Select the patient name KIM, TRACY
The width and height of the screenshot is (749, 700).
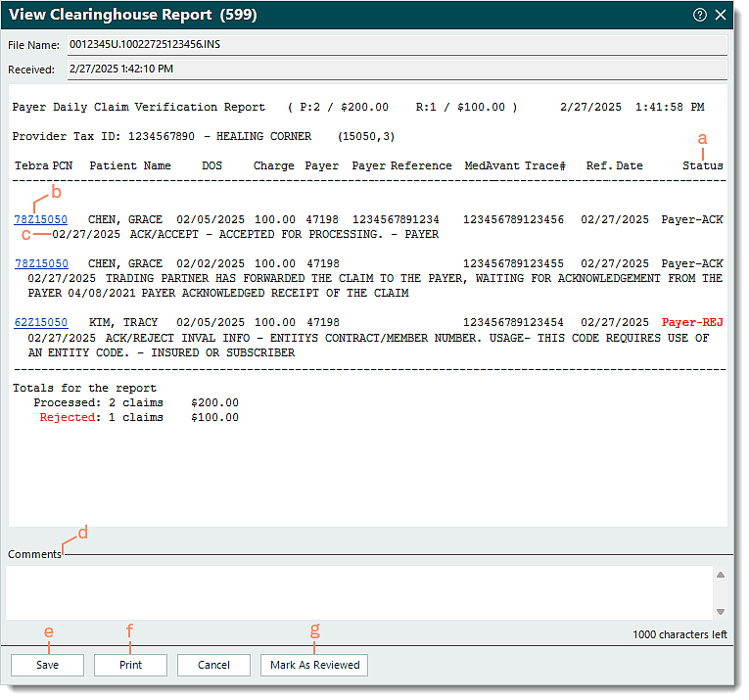pos(123,322)
